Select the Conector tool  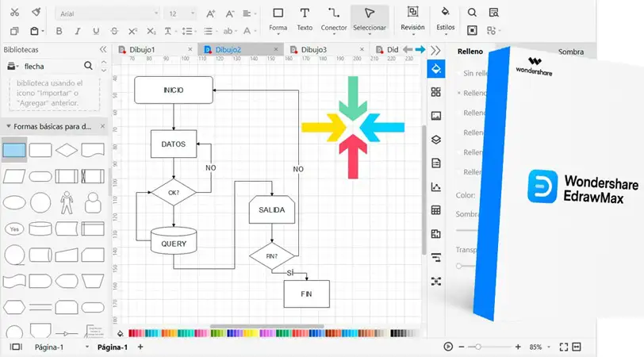[x=333, y=20]
